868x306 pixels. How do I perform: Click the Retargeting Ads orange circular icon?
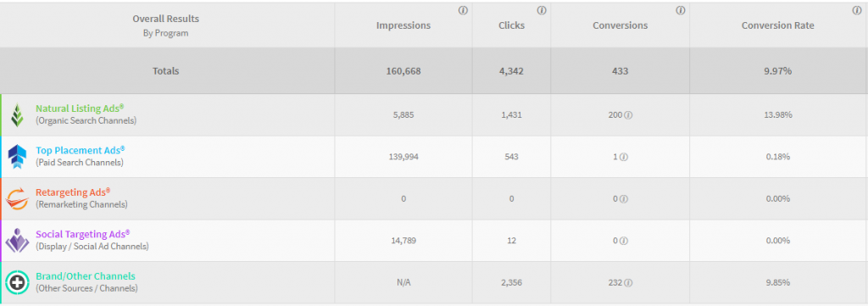pyautogui.click(x=17, y=198)
